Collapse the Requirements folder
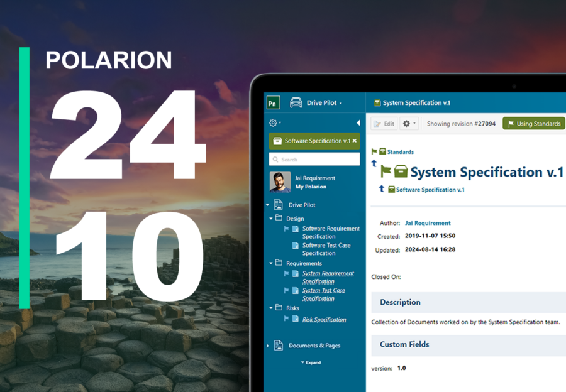 (270, 263)
